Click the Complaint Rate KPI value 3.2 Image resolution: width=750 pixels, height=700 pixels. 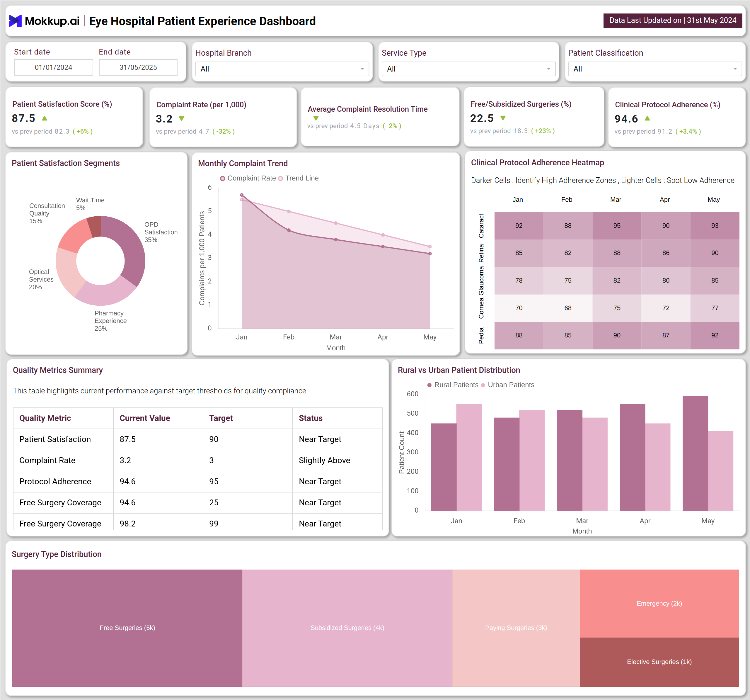tap(164, 119)
